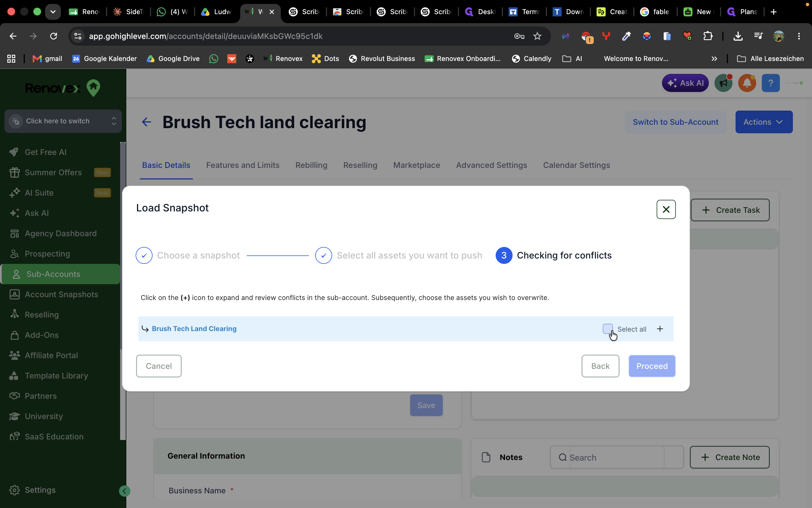Viewport: 812px width, 508px height.
Task: Select the Basic Details tab
Action: (x=166, y=165)
